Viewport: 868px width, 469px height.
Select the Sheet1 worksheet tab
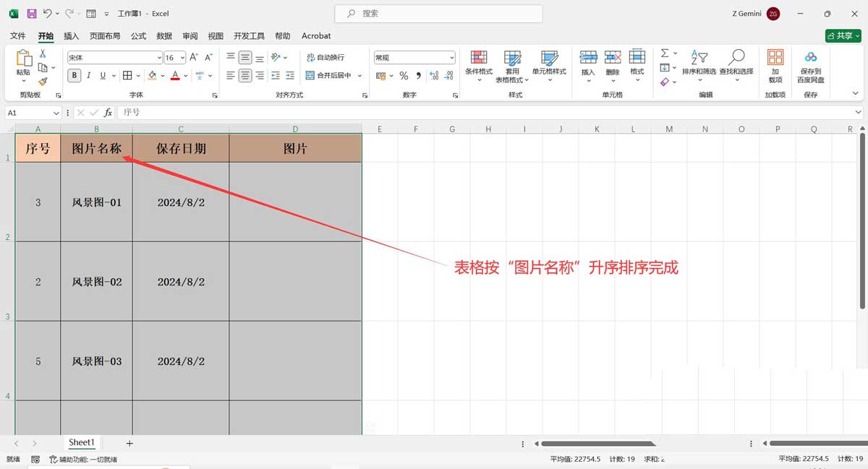pyautogui.click(x=81, y=443)
